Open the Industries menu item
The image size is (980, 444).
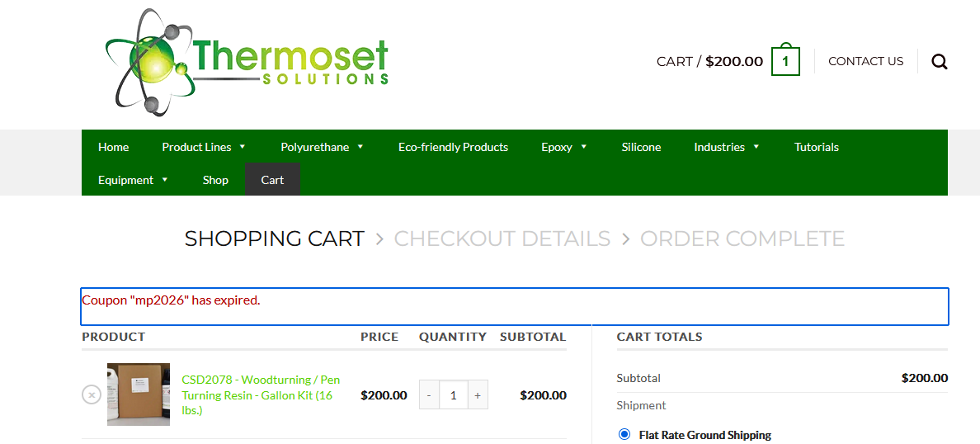point(719,147)
